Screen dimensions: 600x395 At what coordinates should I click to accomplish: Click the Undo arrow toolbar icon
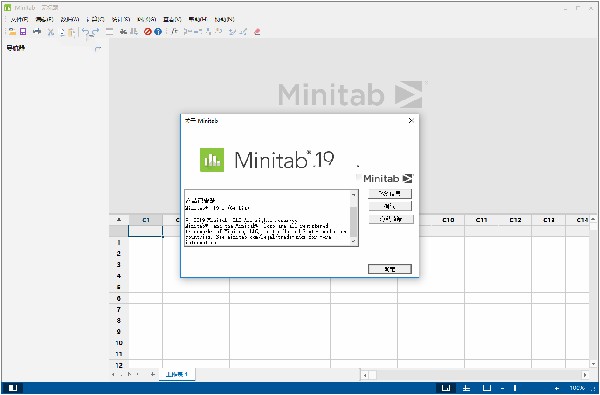click(x=86, y=32)
